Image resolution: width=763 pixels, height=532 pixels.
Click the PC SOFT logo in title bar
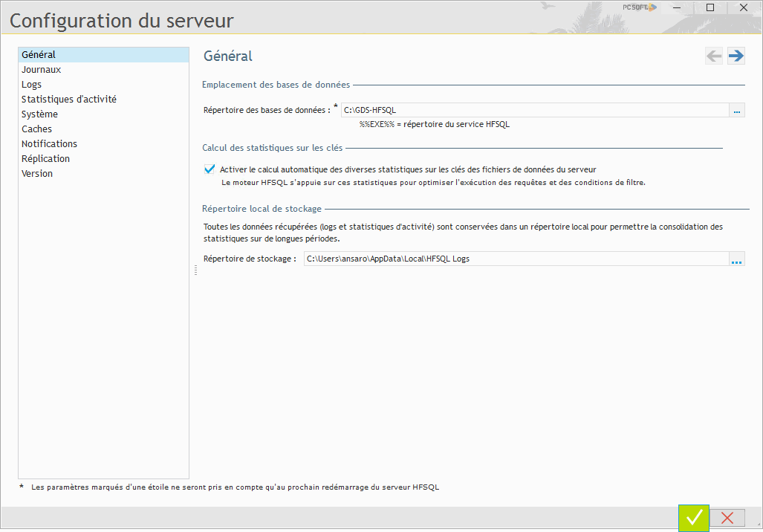point(639,7)
